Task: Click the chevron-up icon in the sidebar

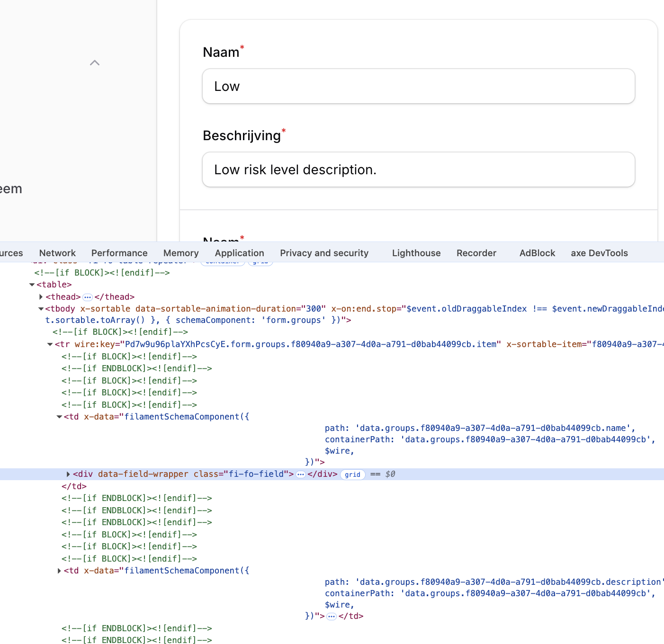Action: [95, 63]
